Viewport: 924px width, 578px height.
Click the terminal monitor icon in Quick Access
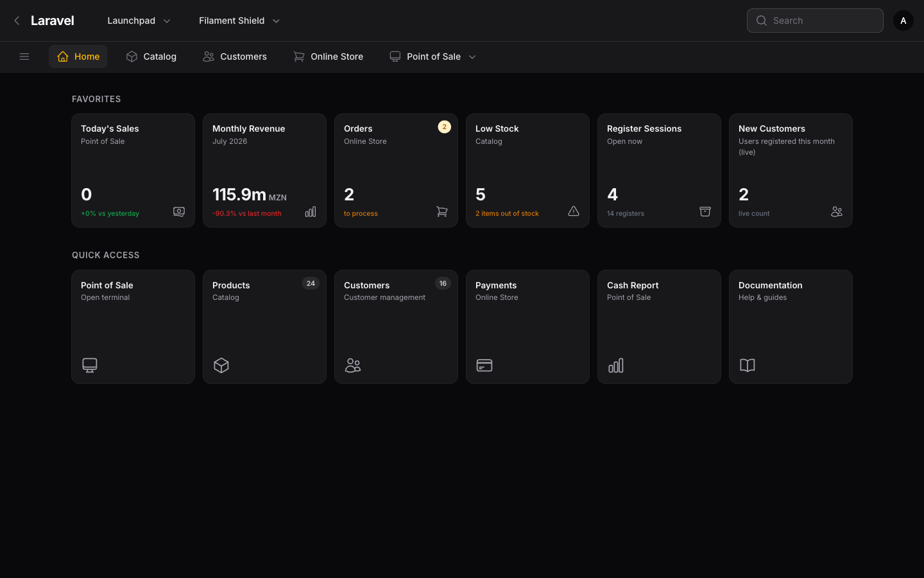[90, 365]
